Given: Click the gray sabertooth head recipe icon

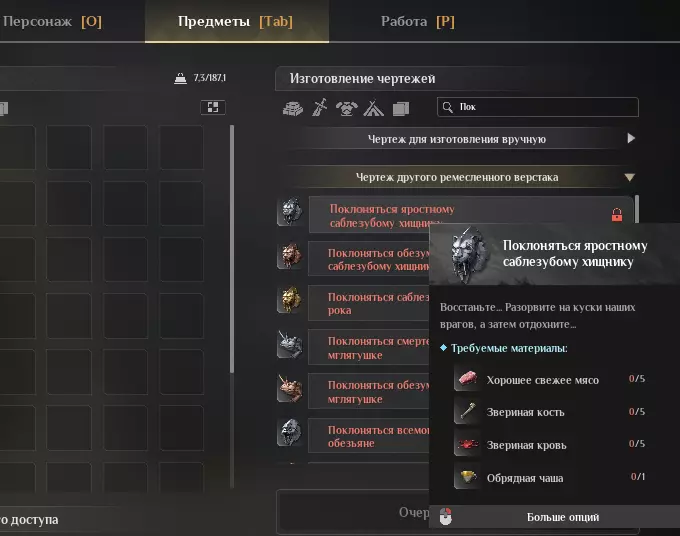Looking at the screenshot, I should (291, 212).
